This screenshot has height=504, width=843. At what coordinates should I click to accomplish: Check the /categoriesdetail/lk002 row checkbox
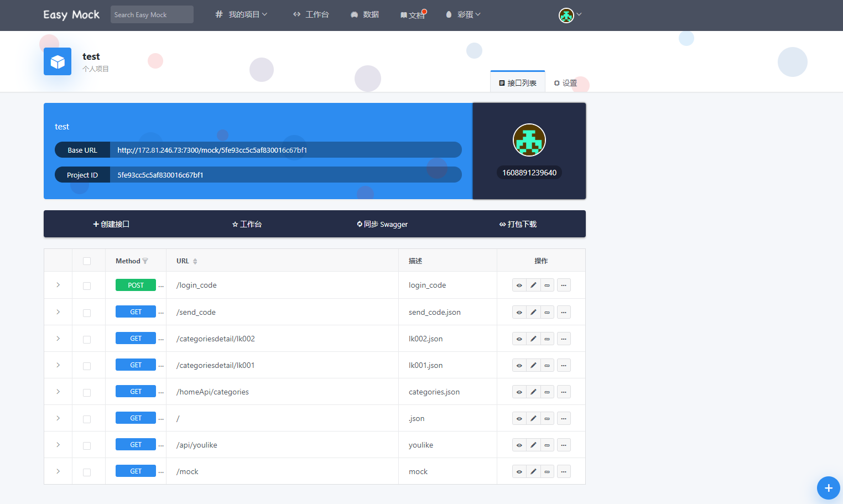[x=87, y=340]
